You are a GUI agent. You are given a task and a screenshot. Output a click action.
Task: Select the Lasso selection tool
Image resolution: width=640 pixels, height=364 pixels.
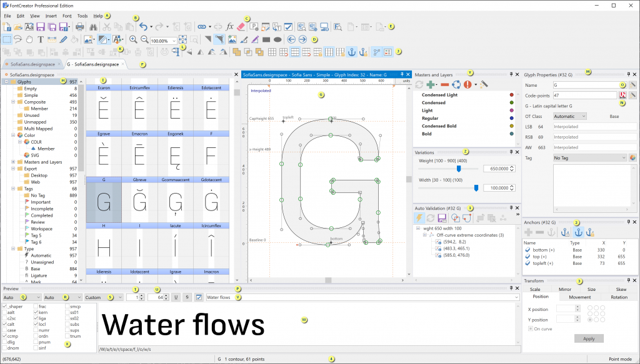[x=18, y=39]
